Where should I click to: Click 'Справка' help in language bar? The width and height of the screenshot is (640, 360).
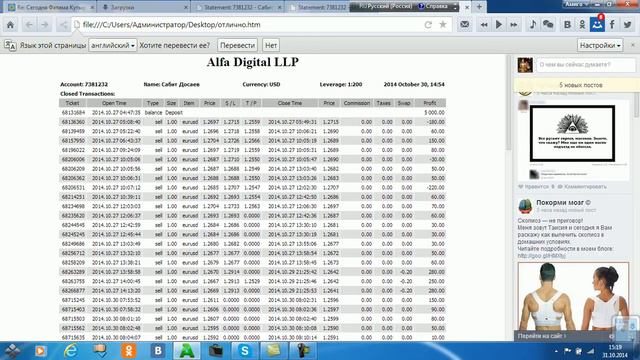433,6
